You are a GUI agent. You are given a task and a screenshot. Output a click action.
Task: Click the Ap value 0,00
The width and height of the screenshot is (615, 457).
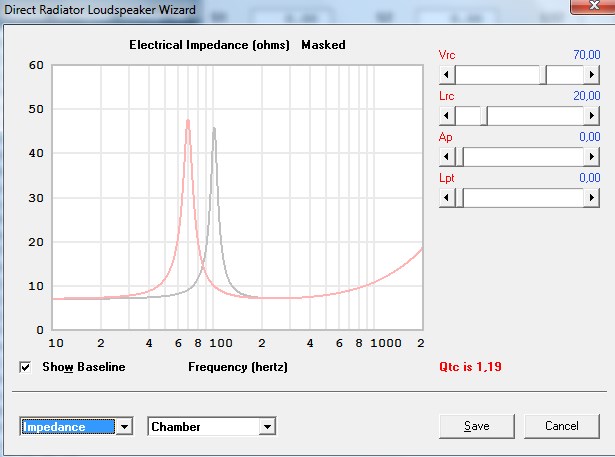click(x=590, y=137)
